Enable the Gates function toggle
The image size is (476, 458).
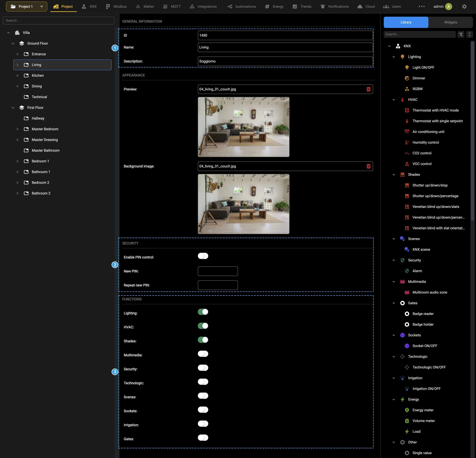pos(203,438)
